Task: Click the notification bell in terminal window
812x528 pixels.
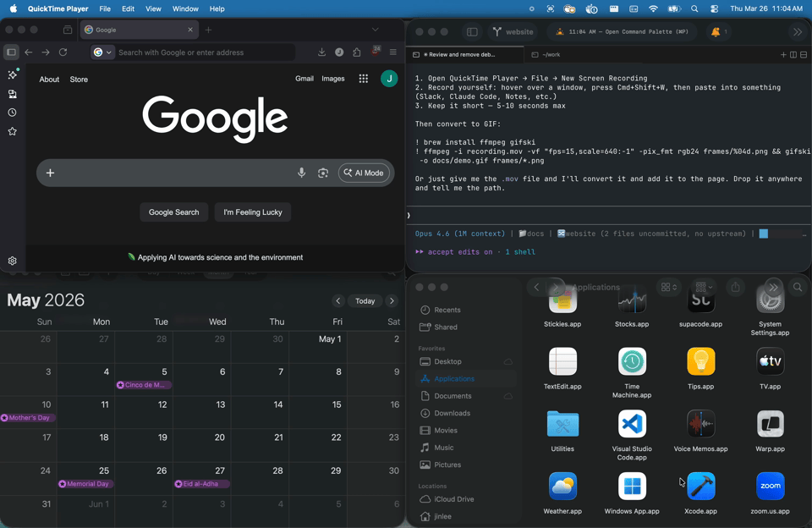Action: pos(716,31)
